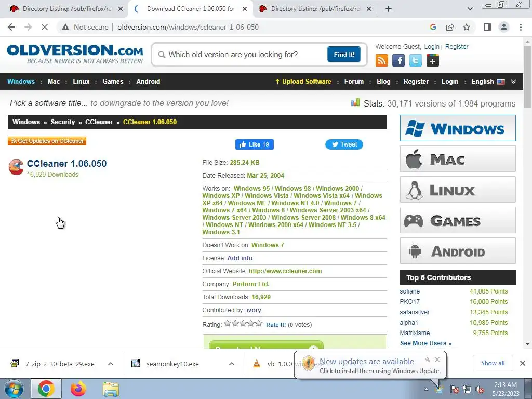Open the Linux sidebar category banner
This screenshot has width=532, height=399.
(458, 189)
